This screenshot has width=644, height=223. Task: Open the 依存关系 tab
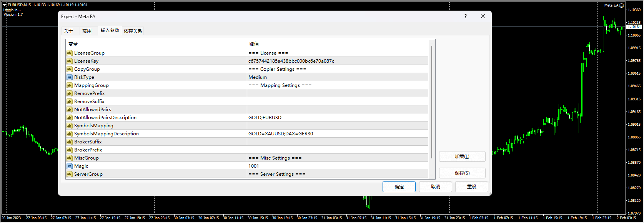(x=133, y=31)
